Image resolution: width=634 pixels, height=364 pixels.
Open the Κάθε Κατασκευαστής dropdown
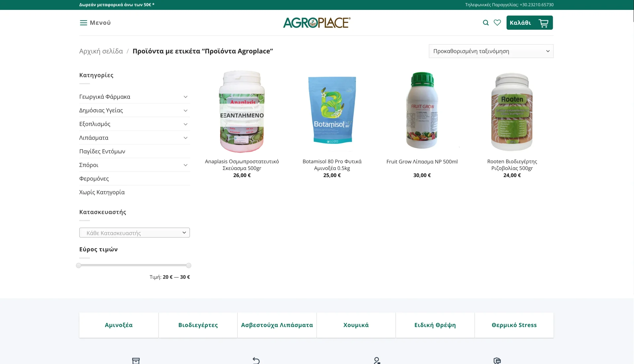pos(134,233)
